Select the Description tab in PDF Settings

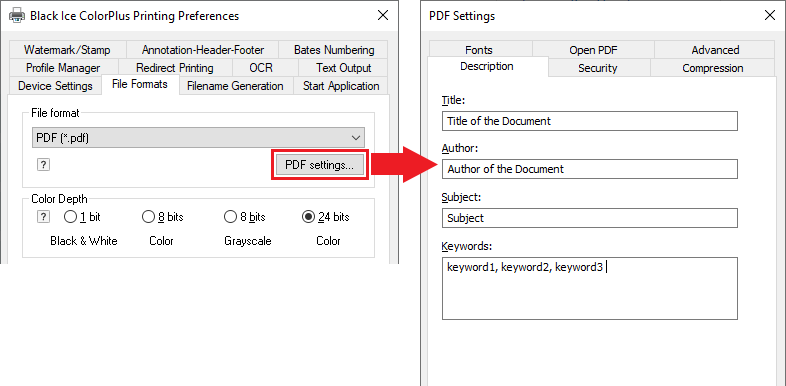coord(487,66)
